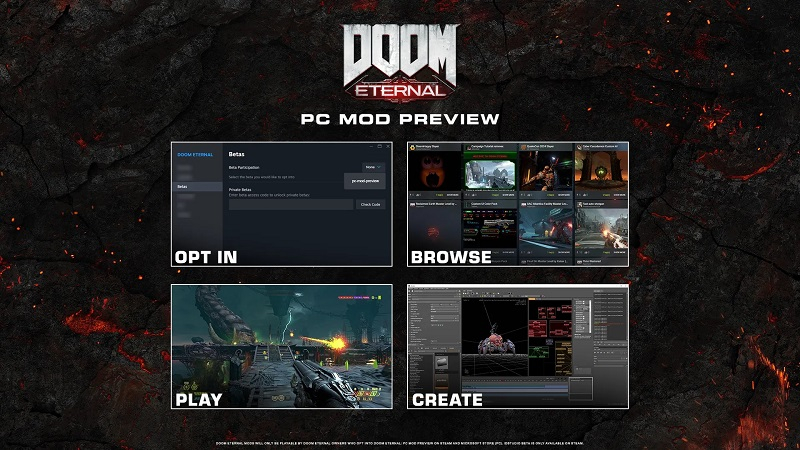
Task: Open the Beta Participation dropdown showing None
Action: (374, 167)
